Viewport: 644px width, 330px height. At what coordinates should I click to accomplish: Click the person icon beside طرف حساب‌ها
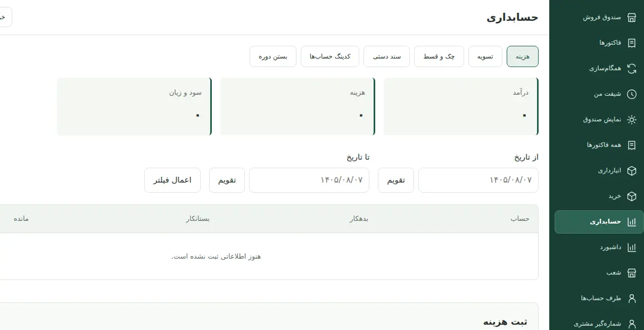click(632, 299)
